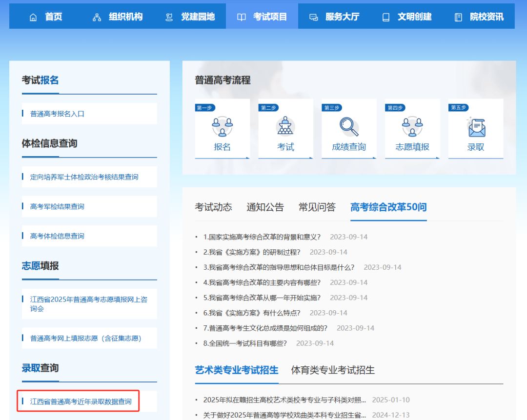Screen dimensions: 527x420
Task: Switch to 体育类专业考试招生 tab
Action: point(333,370)
